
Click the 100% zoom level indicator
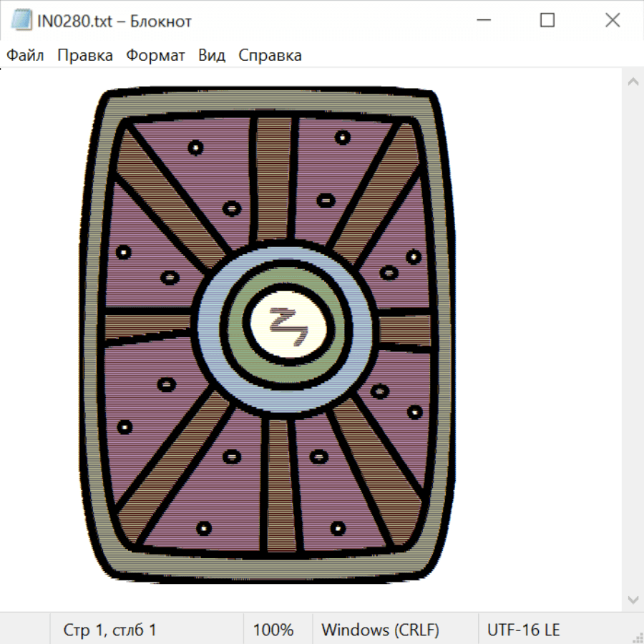pyautogui.click(x=273, y=630)
